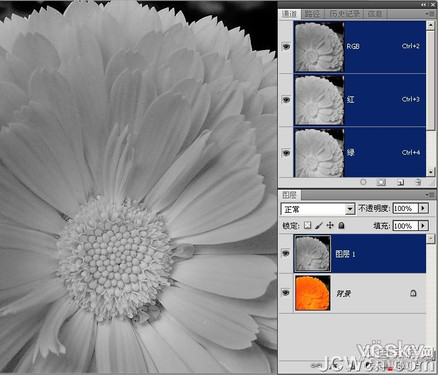Open blend mode dropdown showing 正常
The image size is (438, 375).
(x=317, y=209)
